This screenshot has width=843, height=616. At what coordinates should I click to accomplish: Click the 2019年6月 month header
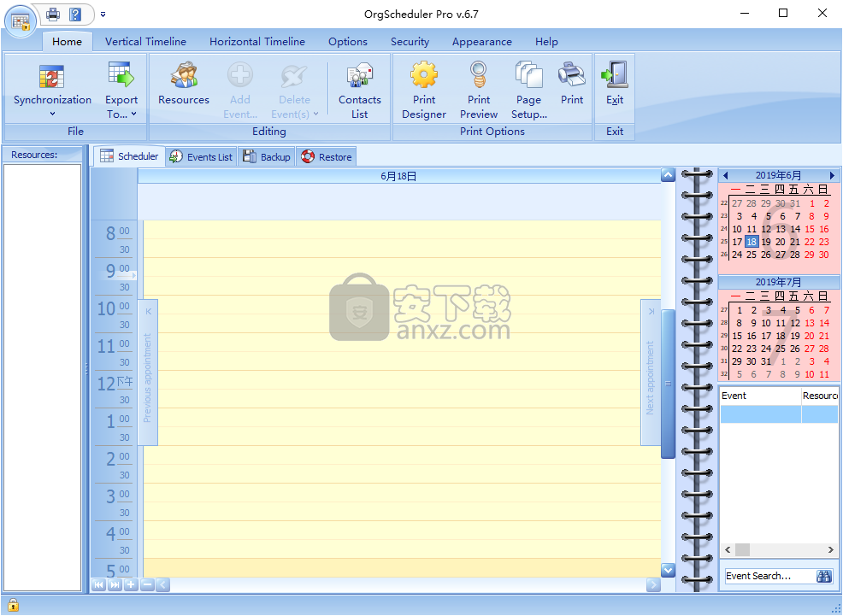coord(779,176)
